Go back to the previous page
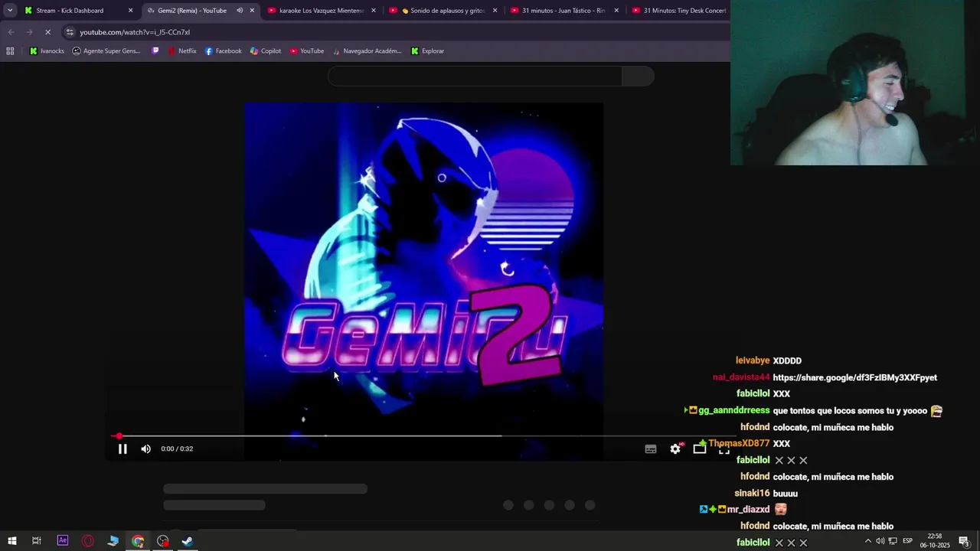The image size is (980, 551). point(11,32)
